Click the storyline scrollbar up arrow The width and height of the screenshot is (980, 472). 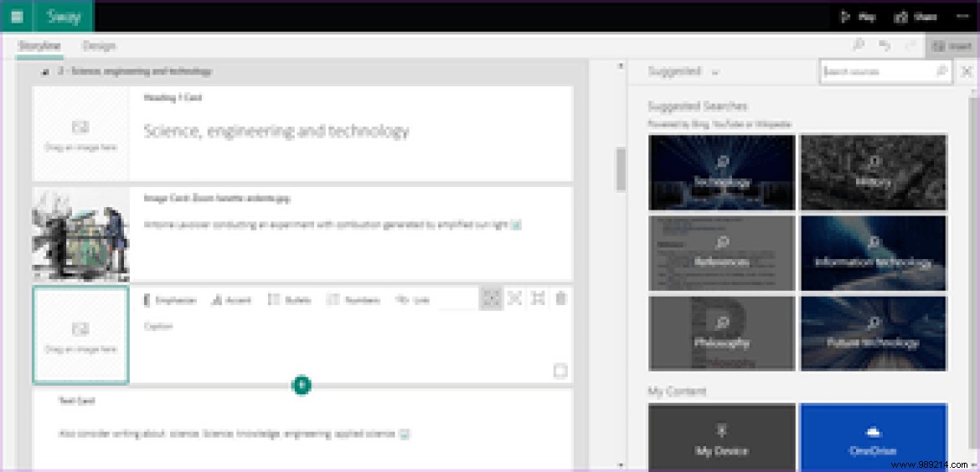tap(621, 65)
